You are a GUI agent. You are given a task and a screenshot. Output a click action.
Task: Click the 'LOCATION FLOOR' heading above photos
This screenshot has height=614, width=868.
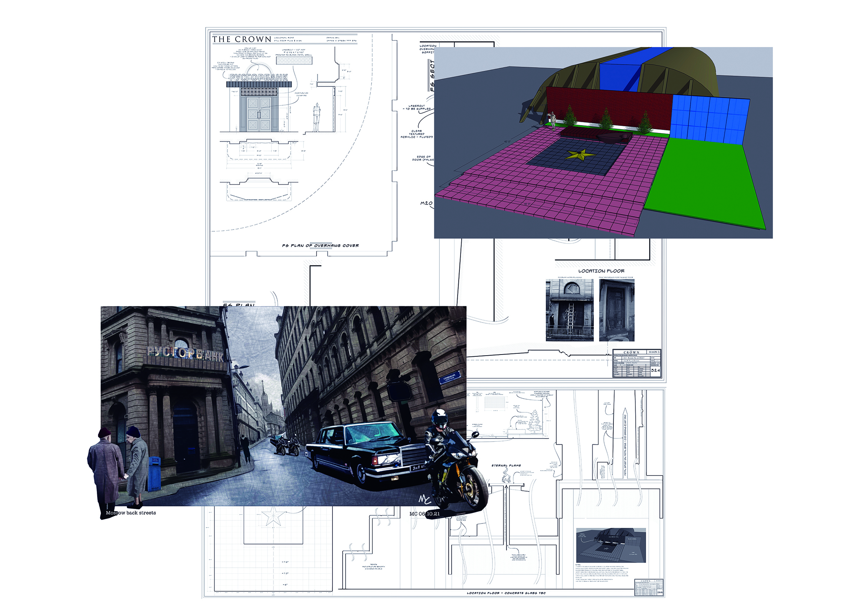point(601,271)
